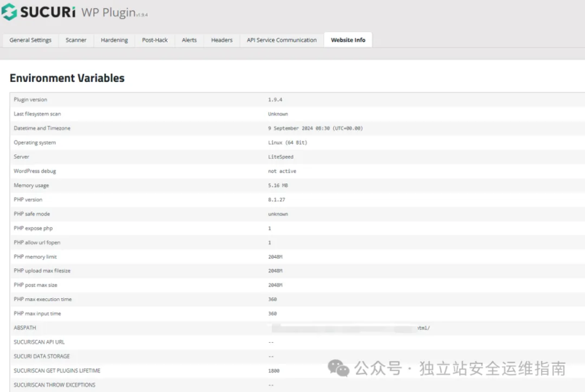Click the 'Server' row label
Image resolution: width=585 pixels, height=392 pixels.
point(21,157)
